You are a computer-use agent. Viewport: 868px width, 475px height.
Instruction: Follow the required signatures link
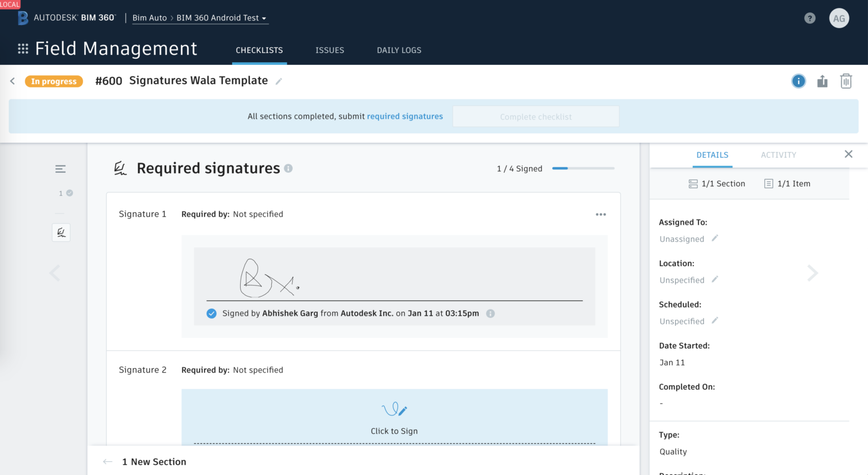[x=405, y=116]
